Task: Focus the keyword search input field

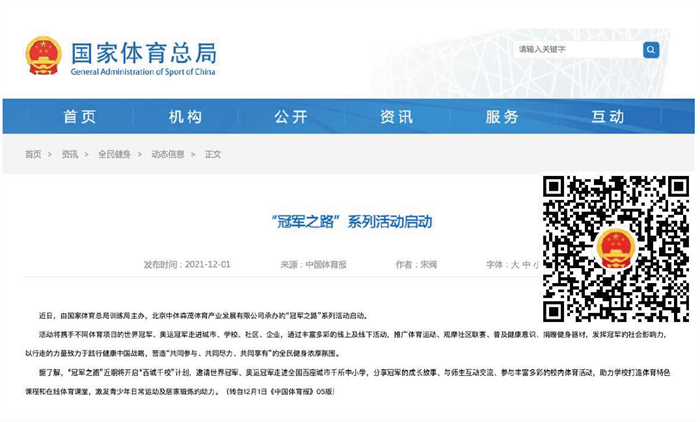Action: 576,49
